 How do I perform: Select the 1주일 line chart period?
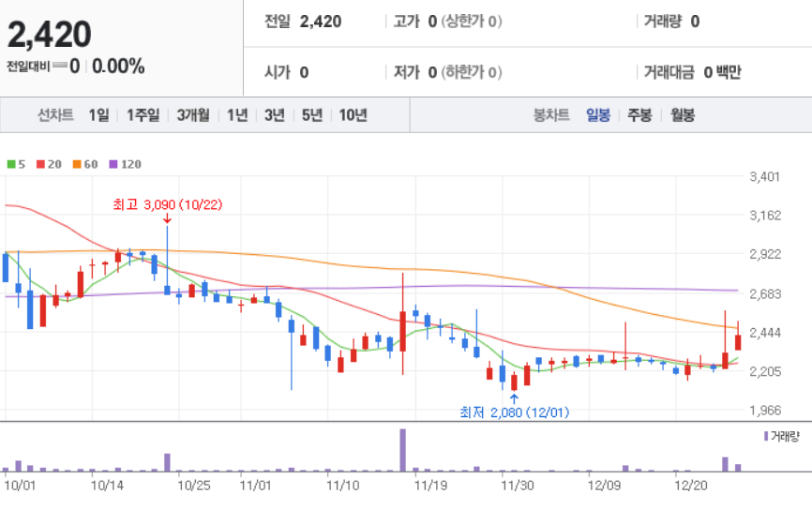point(143,115)
